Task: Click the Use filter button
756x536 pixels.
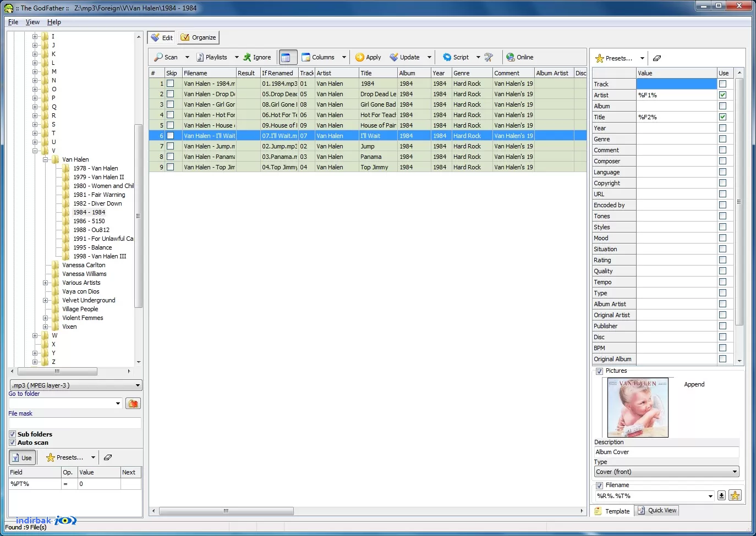Action: pos(22,457)
